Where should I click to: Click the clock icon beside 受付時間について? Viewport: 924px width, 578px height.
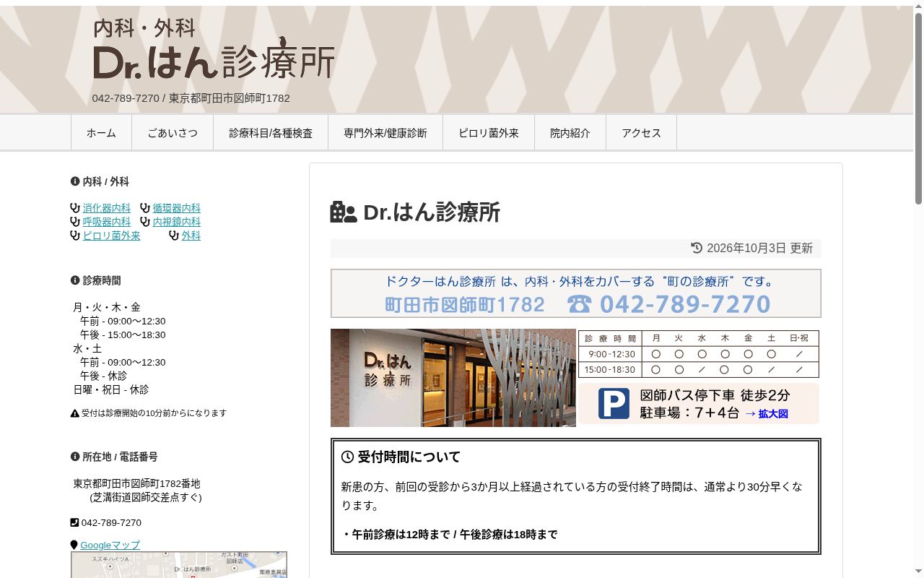(347, 457)
